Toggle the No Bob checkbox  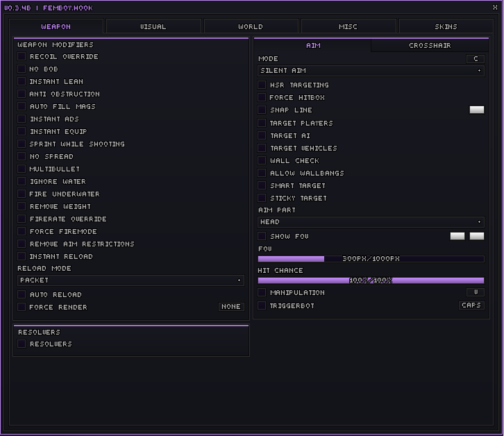(x=22, y=69)
